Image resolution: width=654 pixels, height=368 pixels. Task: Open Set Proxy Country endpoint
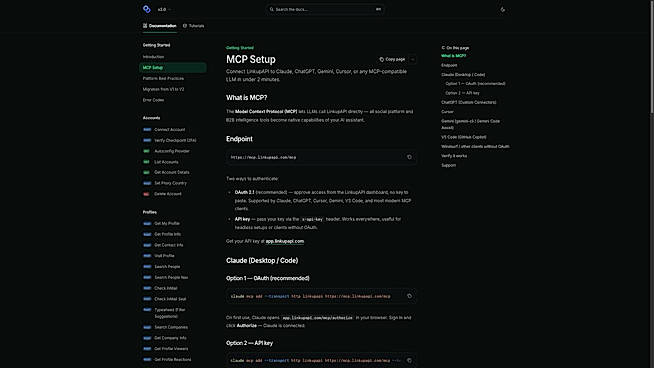[171, 183]
